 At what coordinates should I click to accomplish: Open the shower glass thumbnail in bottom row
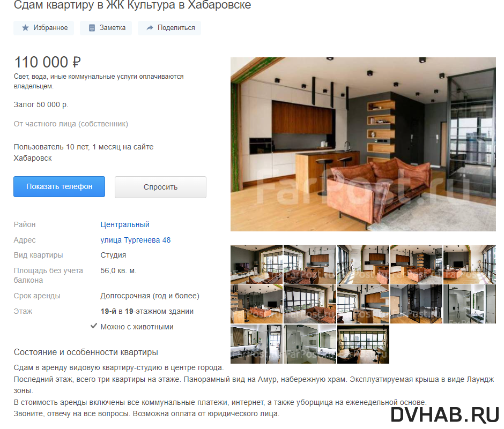[310, 344]
